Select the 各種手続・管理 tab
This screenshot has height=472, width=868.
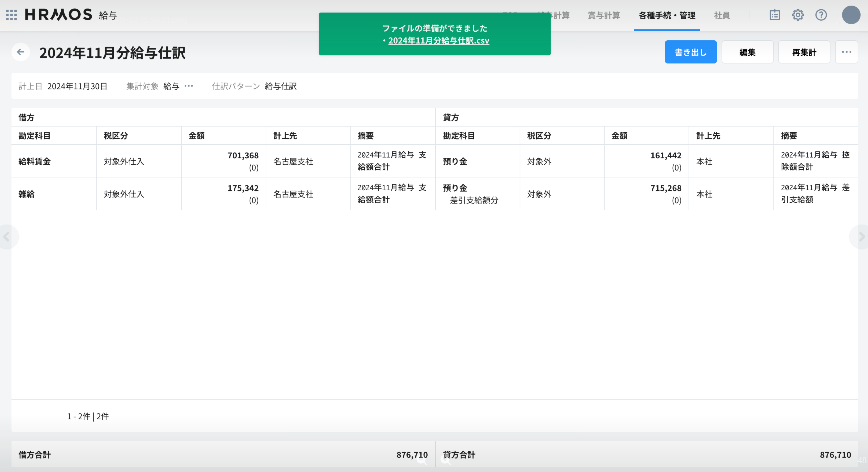point(667,15)
